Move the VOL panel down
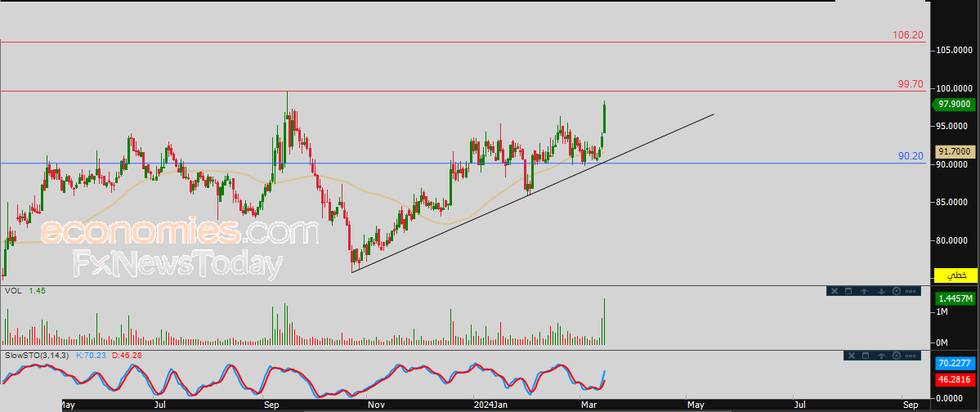Screen dimensions: 980x412 881,291
